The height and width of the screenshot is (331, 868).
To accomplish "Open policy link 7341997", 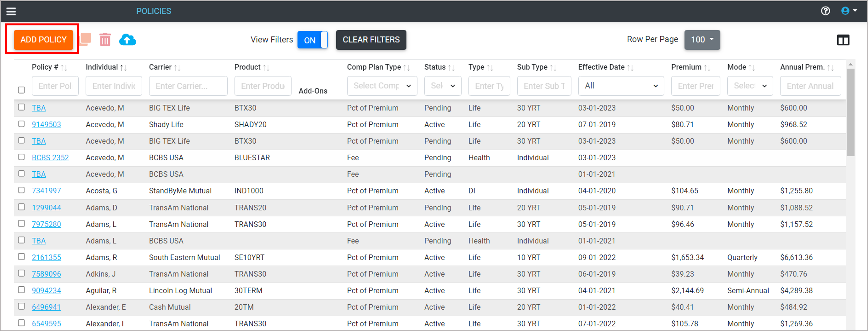I will tap(46, 191).
